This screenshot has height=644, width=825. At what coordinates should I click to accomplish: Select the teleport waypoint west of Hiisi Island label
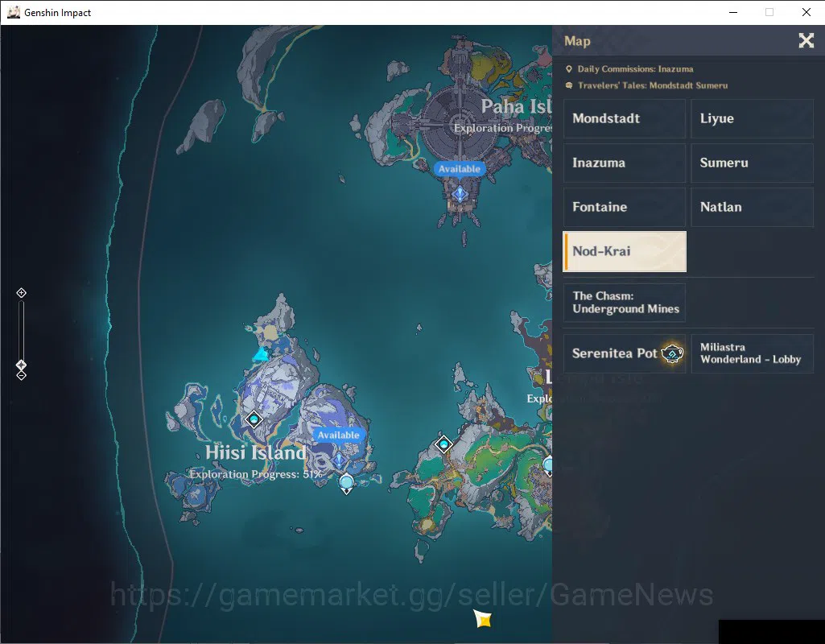(x=254, y=419)
